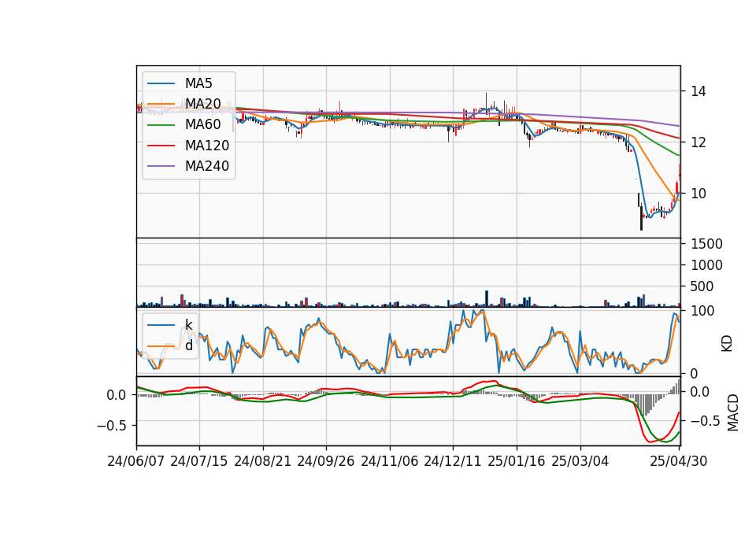The width and height of the screenshot is (756, 543).
Task: Click the lowest black candlestick near 8.5
Action: 641,218
